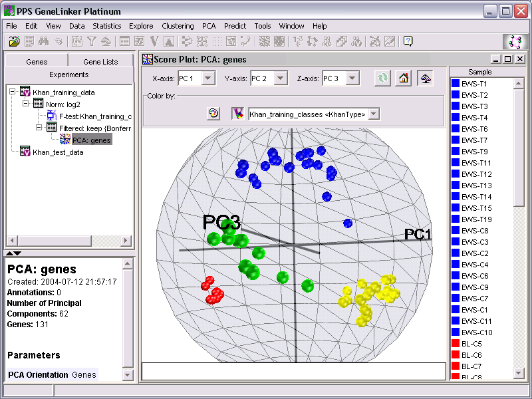This screenshot has height=399, width=532.
Task: Click the description panel scroll-up arrow
Action: point(128,263)
